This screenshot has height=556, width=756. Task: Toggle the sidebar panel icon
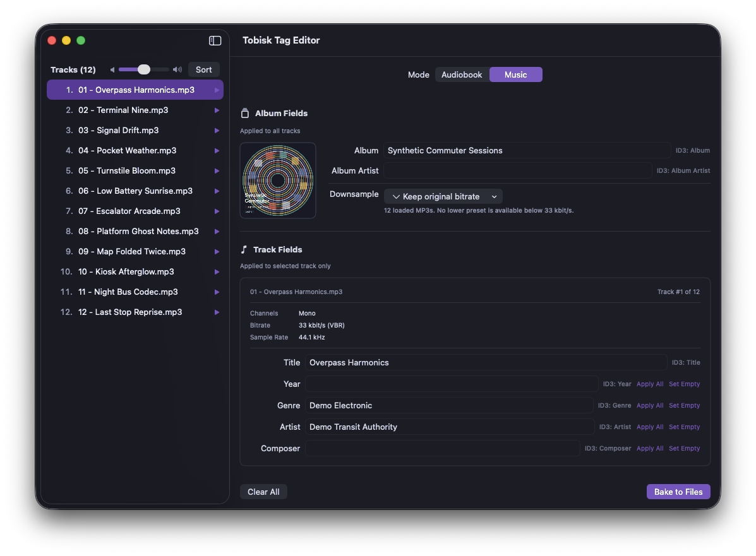(215, 40)
